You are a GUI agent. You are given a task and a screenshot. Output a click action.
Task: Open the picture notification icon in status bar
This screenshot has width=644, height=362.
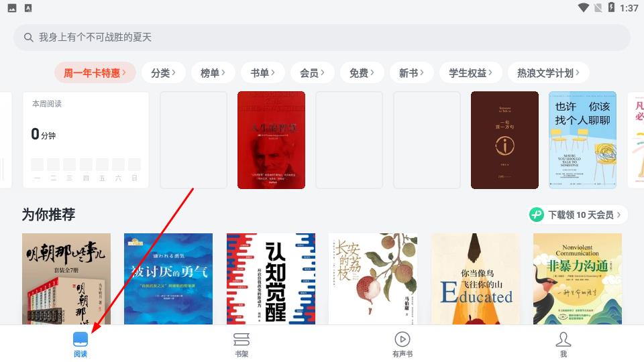point(12,8)
